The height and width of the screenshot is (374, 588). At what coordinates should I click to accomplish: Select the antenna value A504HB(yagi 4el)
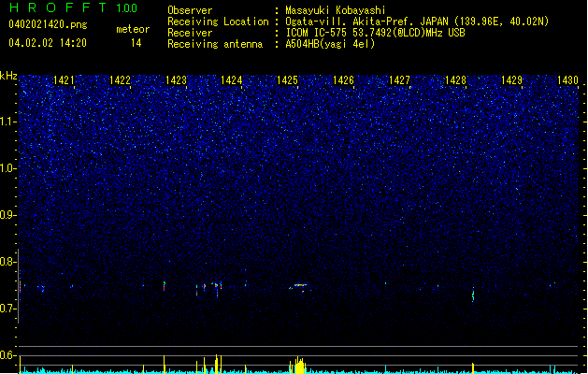tap(330, 44)
